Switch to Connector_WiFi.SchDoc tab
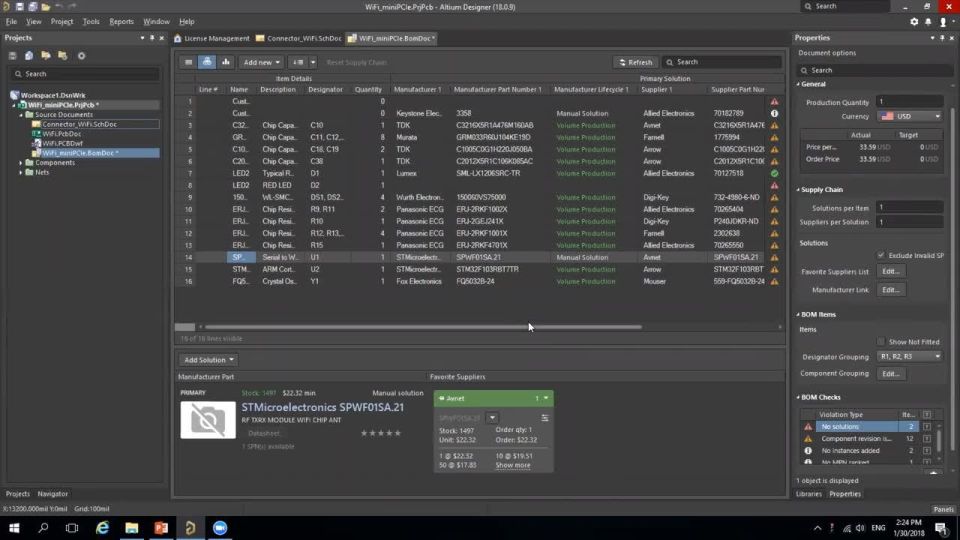960x540 pixels. tap(299, 38)
